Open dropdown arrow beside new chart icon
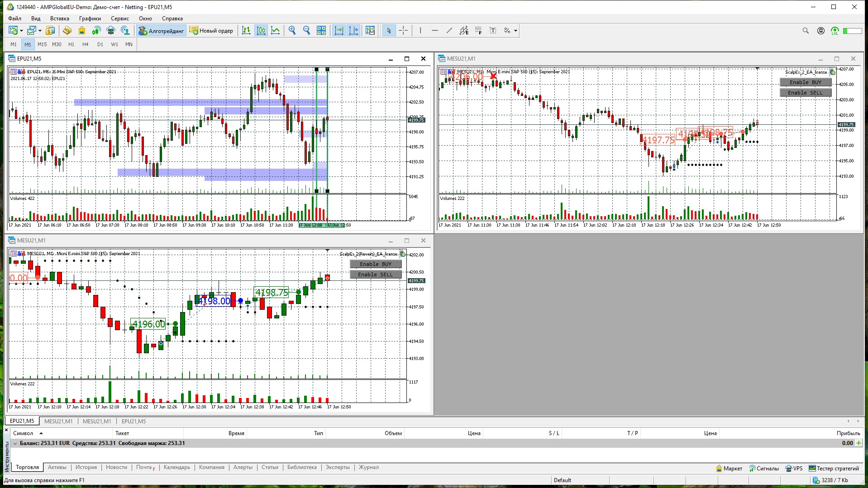Viewport: 868px width, 488px height. click(21, 31)
